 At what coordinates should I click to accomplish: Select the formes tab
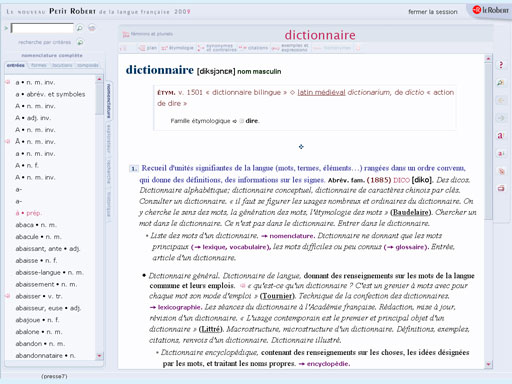38,65
